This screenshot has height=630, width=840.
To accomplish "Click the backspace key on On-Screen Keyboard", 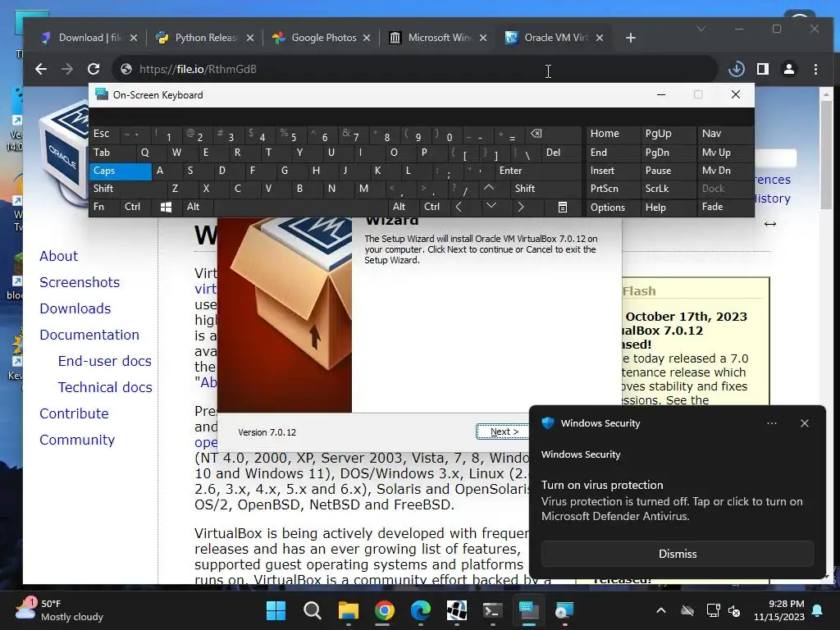I will pyautogui.click(x=536, y=134).
